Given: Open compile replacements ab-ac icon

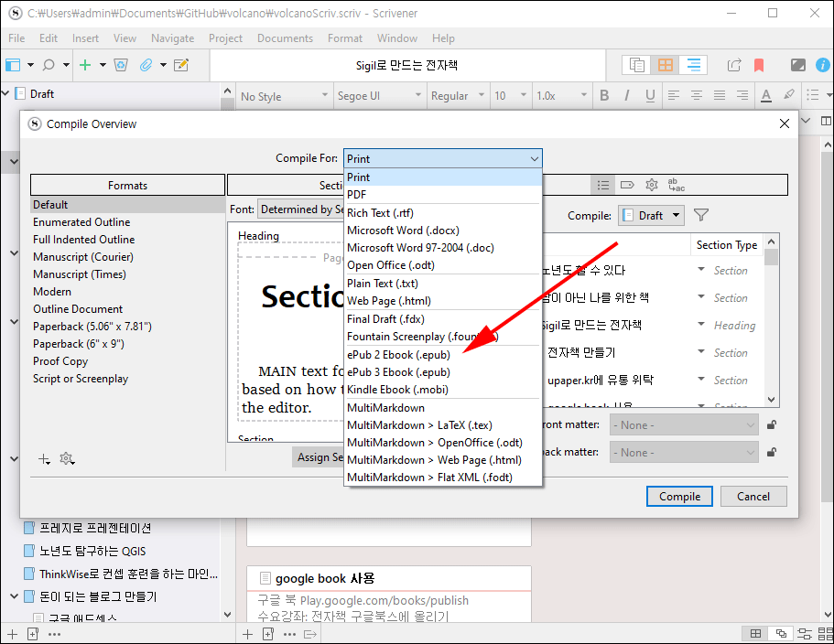Looking at the screenshot, I should 676,185.
